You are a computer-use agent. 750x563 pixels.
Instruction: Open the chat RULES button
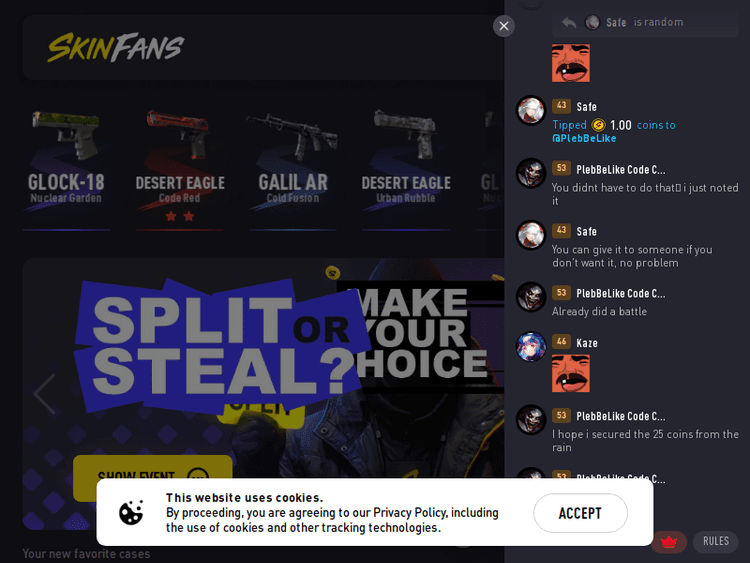(x=716, y=541)
